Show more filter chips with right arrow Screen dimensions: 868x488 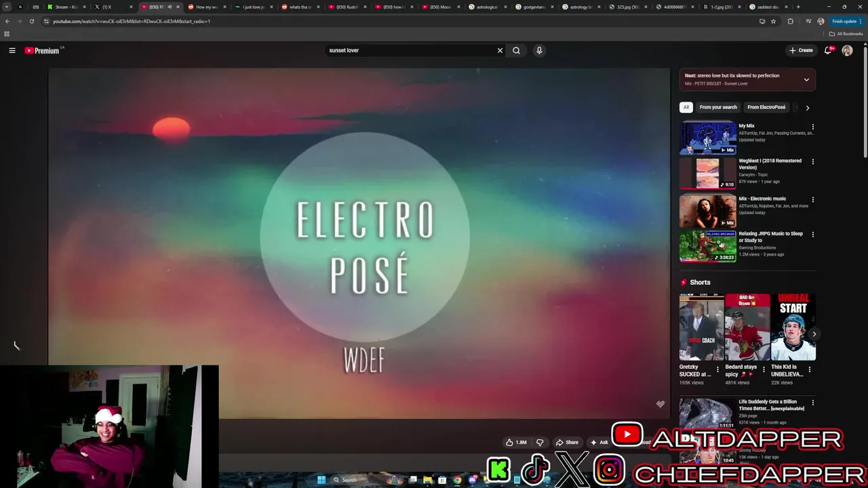[807, 108]
